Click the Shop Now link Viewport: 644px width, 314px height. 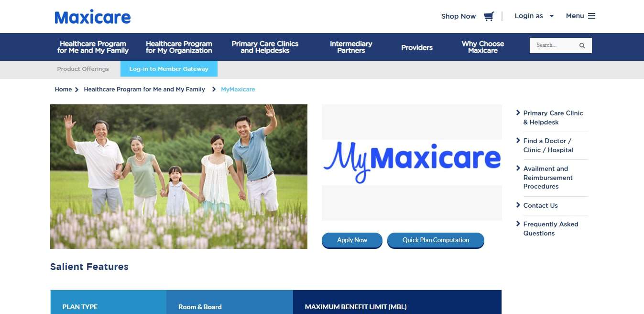(458, 16)
